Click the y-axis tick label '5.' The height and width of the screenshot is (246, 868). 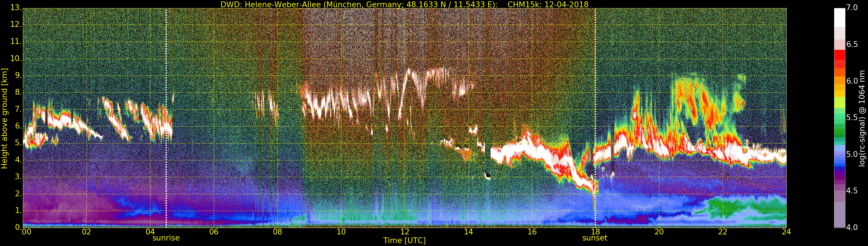point(18,143)
